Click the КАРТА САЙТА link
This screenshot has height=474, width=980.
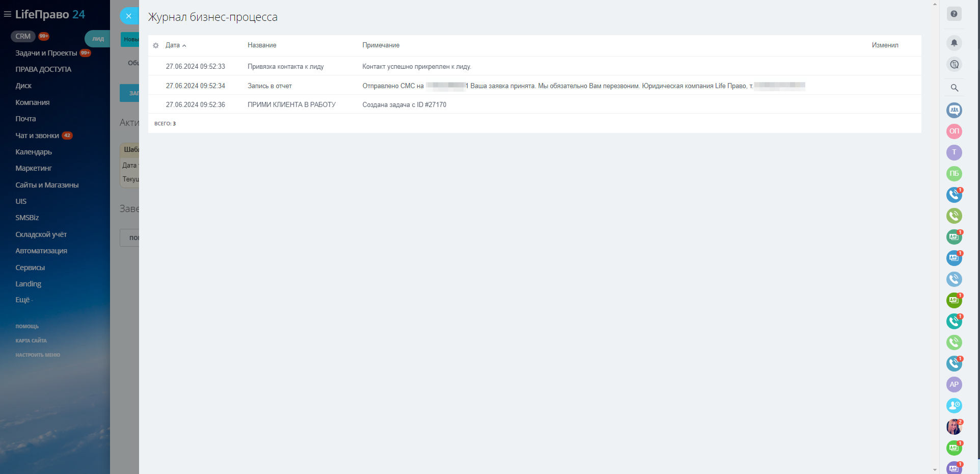(x=31, y=340)
